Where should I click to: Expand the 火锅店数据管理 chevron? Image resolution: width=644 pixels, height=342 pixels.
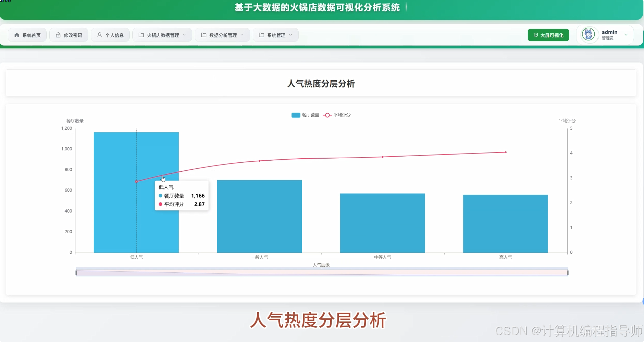pyautogui.click(x=184, y=35)
